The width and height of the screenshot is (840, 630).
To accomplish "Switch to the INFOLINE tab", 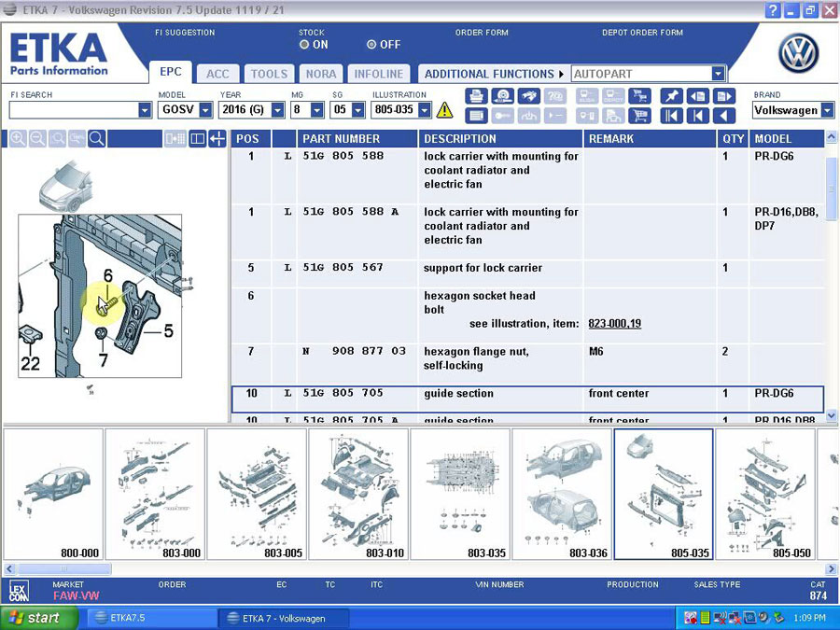I will 378,74.
